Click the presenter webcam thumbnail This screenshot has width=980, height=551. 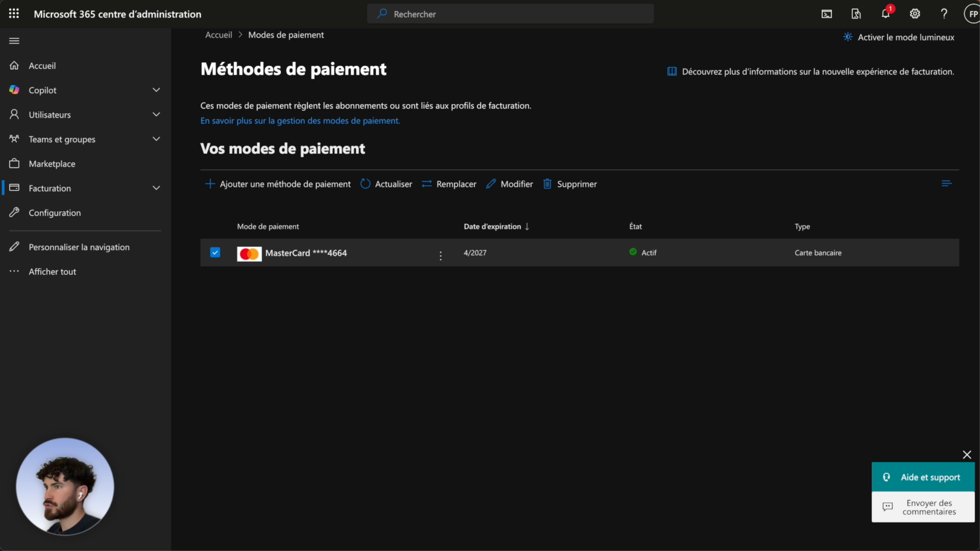pyautogui.click(x=65, y=486)
